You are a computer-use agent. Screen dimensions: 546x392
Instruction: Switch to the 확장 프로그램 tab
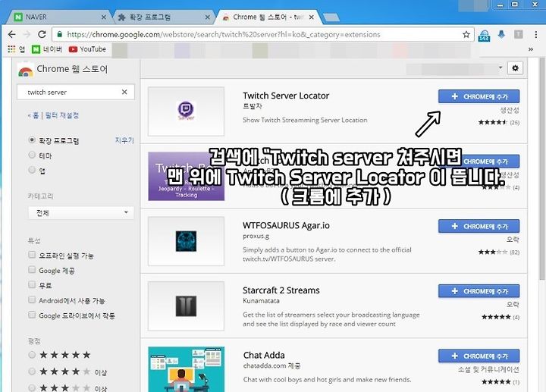164,17
